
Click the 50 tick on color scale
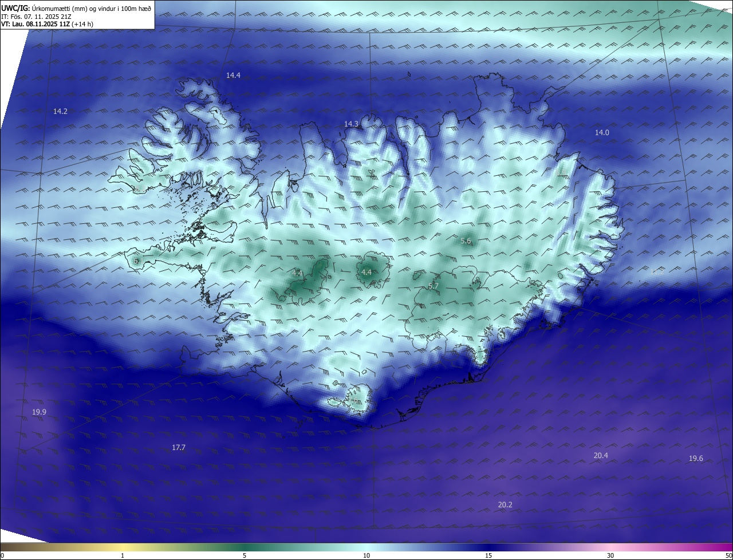pyautogui.click(x=728, y=555)
